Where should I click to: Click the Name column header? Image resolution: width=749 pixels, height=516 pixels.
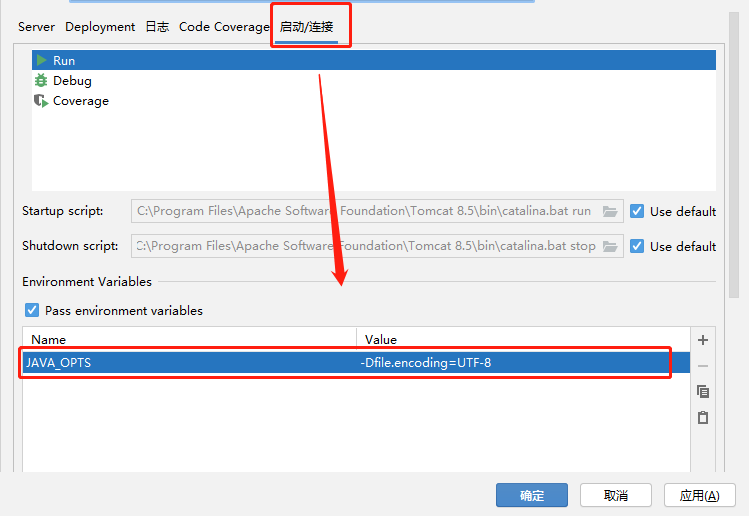(x=190, y=340)
